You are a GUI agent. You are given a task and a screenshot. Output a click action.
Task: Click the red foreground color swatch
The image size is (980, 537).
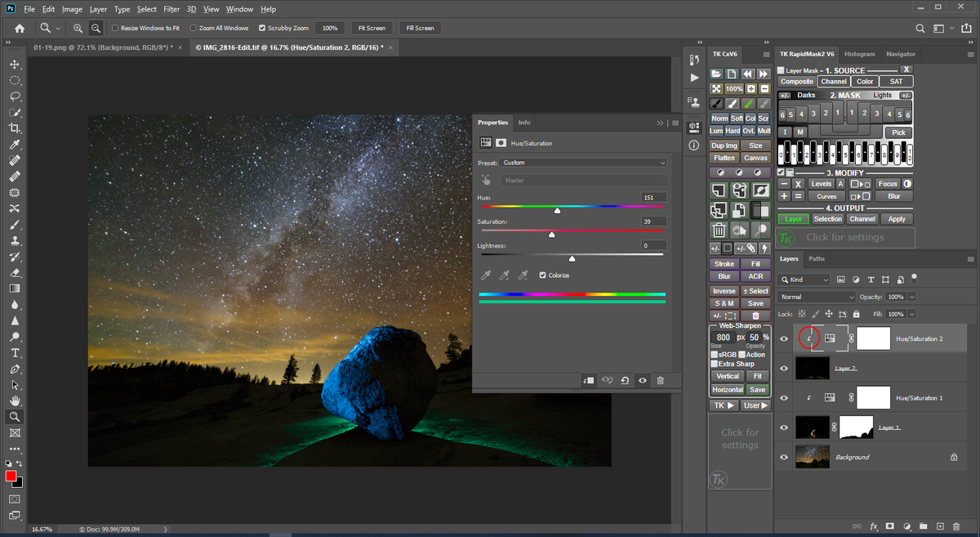[11, 476]
